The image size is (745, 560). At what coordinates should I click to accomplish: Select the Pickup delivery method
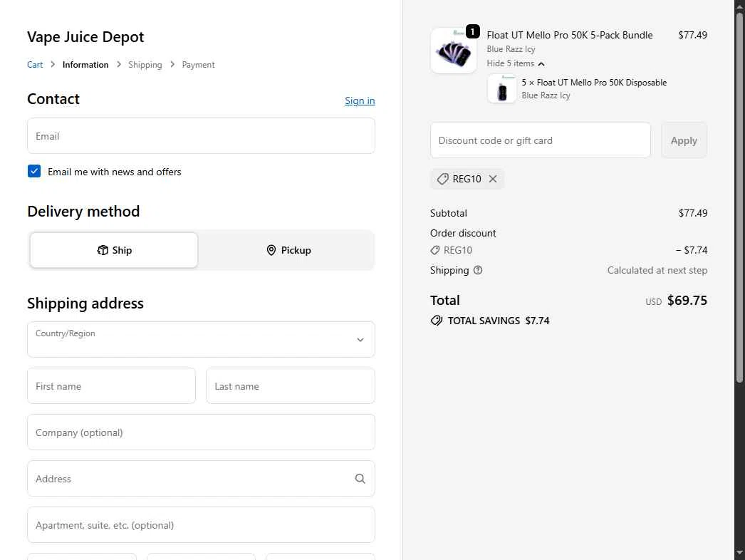[x=288, y=250]
